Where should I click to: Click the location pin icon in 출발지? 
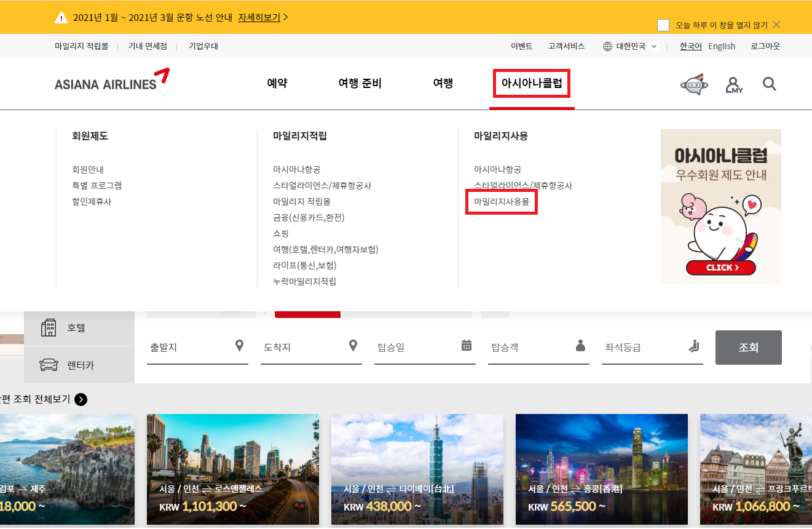pyautogui.click(x=240, y=346)
